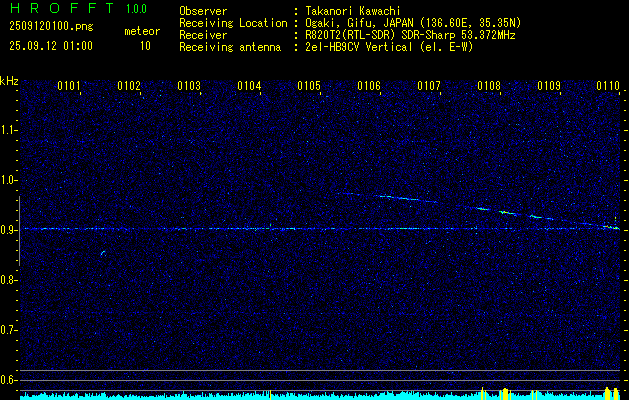Image resolution: width=629 pixels, height=400 pixels.
Task: Click the 0110 time marker
Action: (608, 86)
